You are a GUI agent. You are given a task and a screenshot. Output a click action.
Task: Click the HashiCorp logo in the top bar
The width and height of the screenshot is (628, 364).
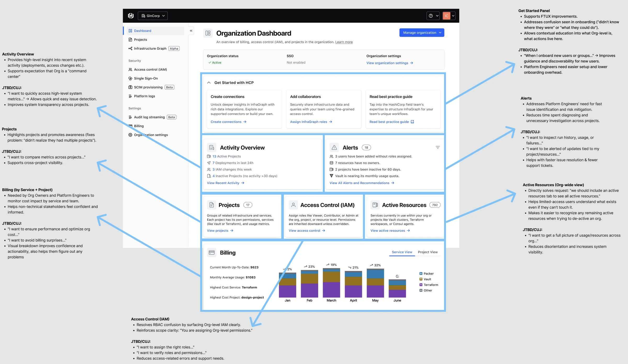[x=131, y=16]
